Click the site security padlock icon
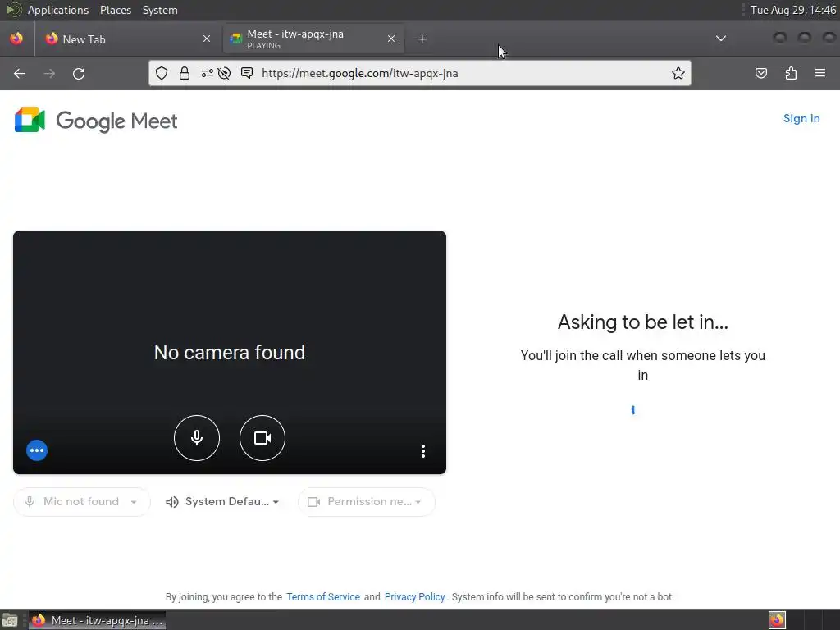Screen dimensions: 840x630 coord(185,73)
